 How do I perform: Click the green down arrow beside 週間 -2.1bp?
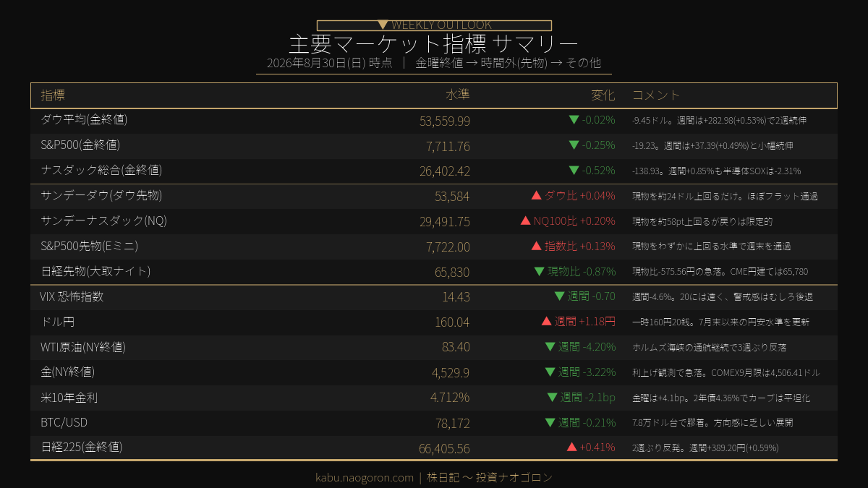[553, 397]
